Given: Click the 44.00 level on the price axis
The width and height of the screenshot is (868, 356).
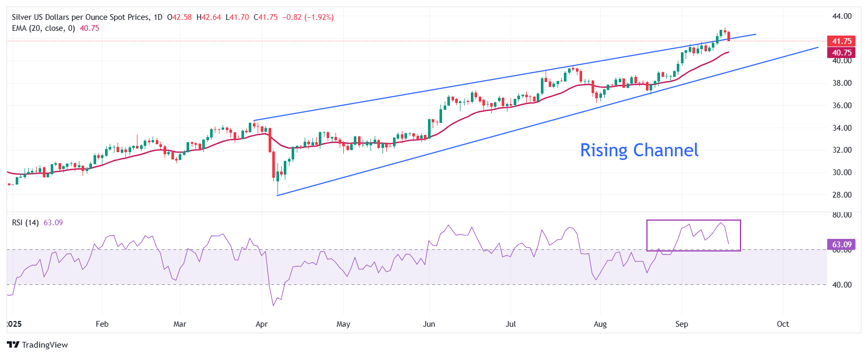Looking at the screenshot, I should point(841,16).
